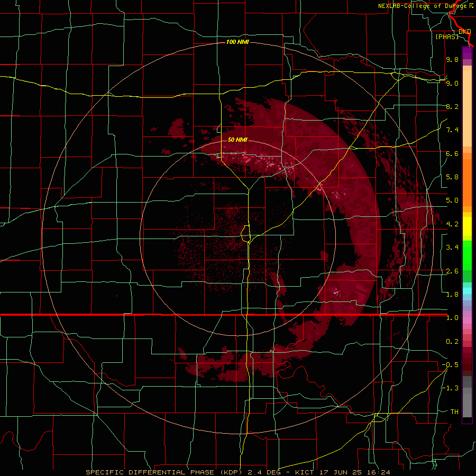Click the 9.0 scale value
Image resolution: width=476 pixels, height=476 pixels.
[x=452, y=83]
